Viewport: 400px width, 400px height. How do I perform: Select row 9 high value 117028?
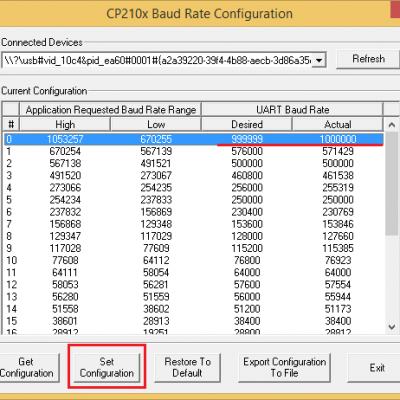pyautogui.click(x=65, y=248)
